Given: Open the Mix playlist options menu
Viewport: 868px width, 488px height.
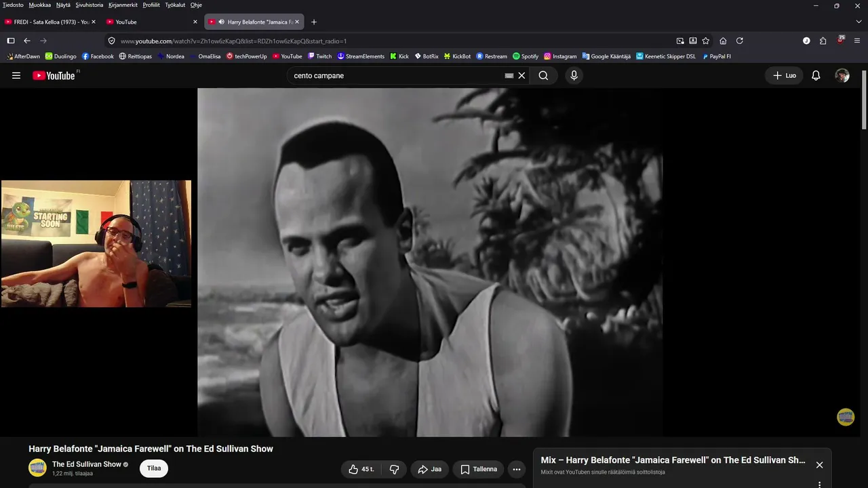Looking at the screenshot, I should point(819,484).
